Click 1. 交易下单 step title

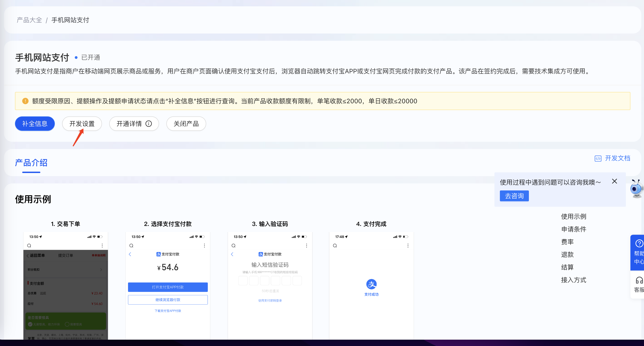coord(65,224)
